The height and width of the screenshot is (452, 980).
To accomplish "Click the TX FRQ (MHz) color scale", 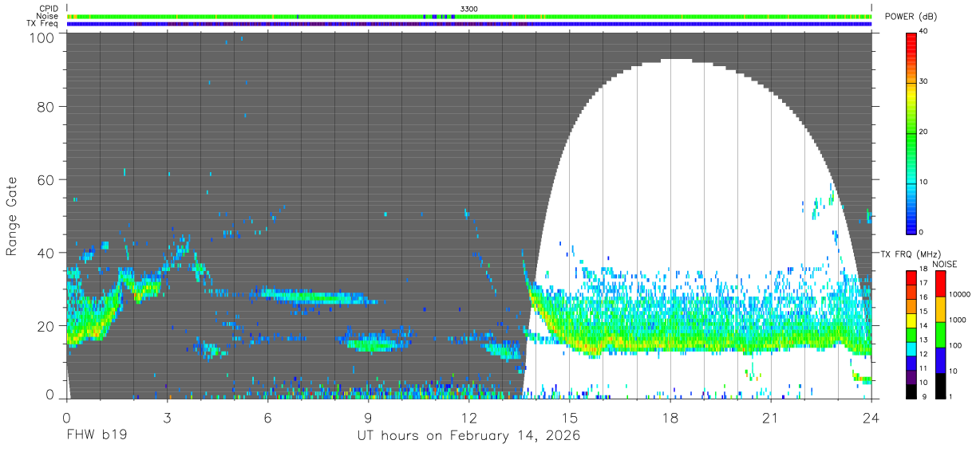I will (911, 334).
